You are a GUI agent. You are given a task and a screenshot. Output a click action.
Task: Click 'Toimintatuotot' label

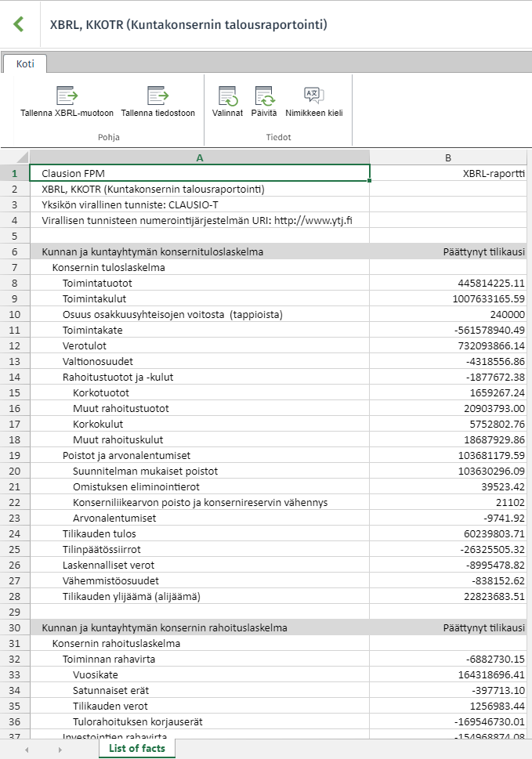pos(97,284)
